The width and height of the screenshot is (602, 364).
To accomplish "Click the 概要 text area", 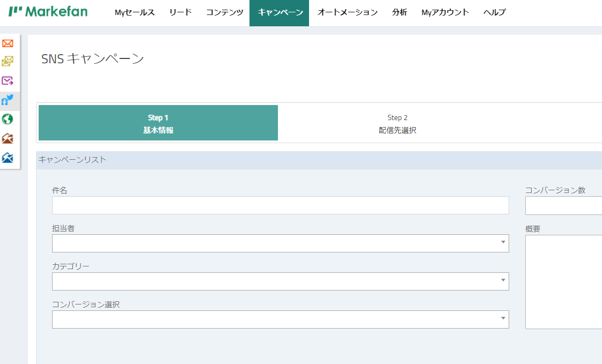I will (563, 282).
